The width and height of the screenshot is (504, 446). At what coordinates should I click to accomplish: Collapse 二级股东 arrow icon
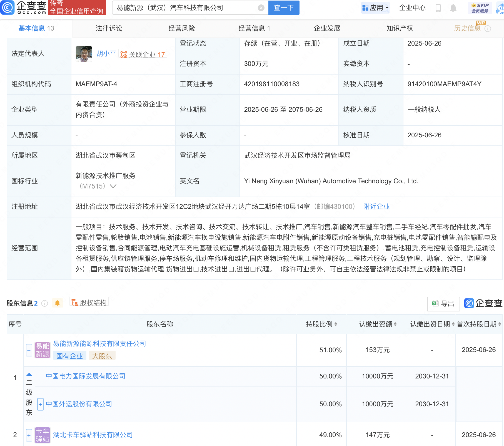click(29, 375)
